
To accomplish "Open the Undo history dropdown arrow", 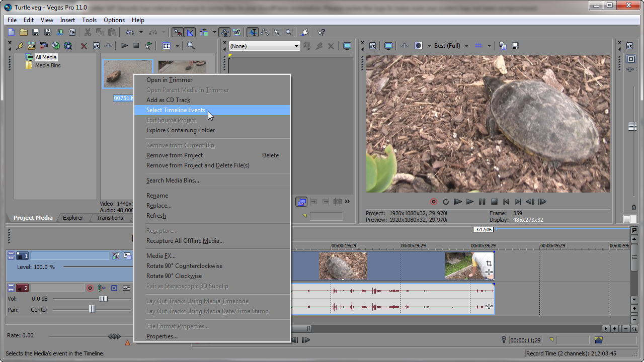I will point(141,33).
